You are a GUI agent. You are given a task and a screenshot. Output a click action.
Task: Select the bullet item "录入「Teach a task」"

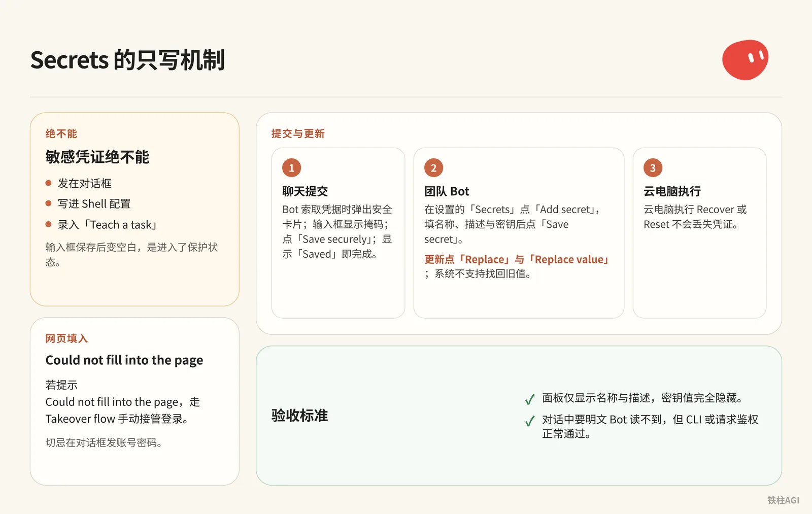tap(108, 225)
